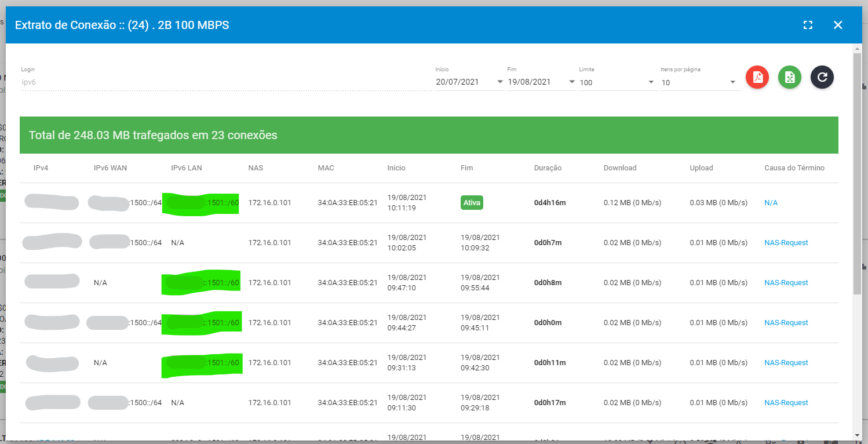Click MAC address in the Ativa row

[348, 203]
